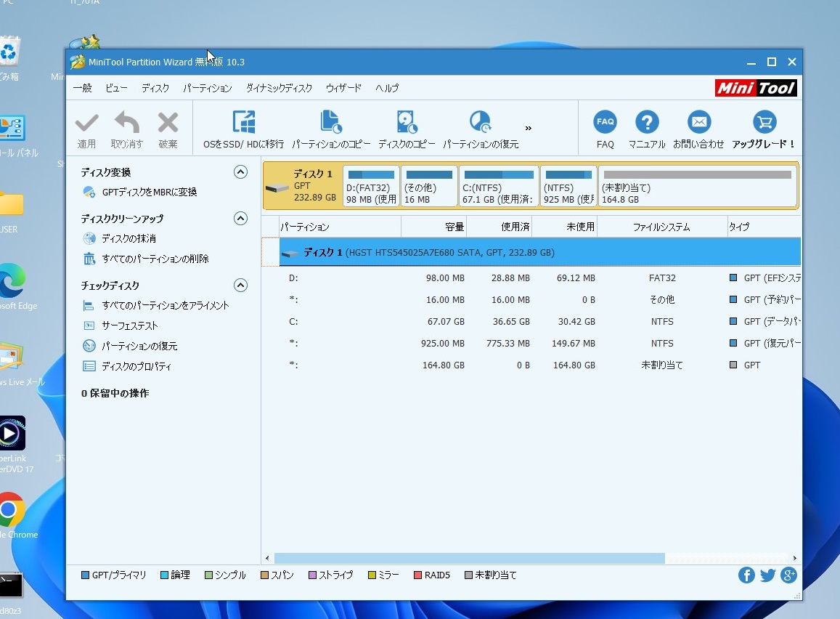The height and width of the screenshot is (619, 840).
Task: Open the パーティションのコピー wizard icon
Action: click(331, 123)
